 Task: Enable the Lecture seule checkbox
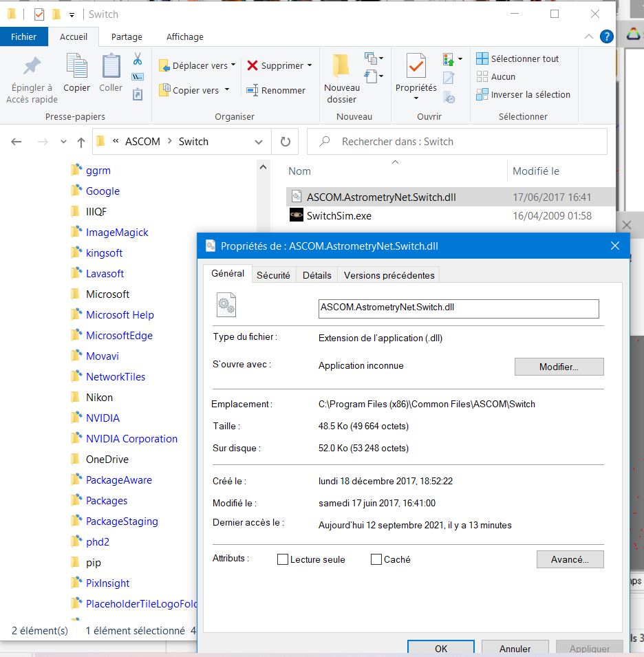click(x=283, y=559)
